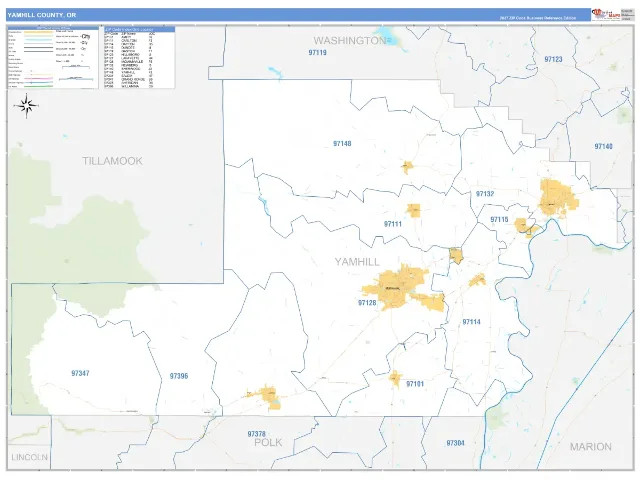Click the large orange city area above 97128
640x480 pixels.
pyautogui.click(x=396, y=287)
